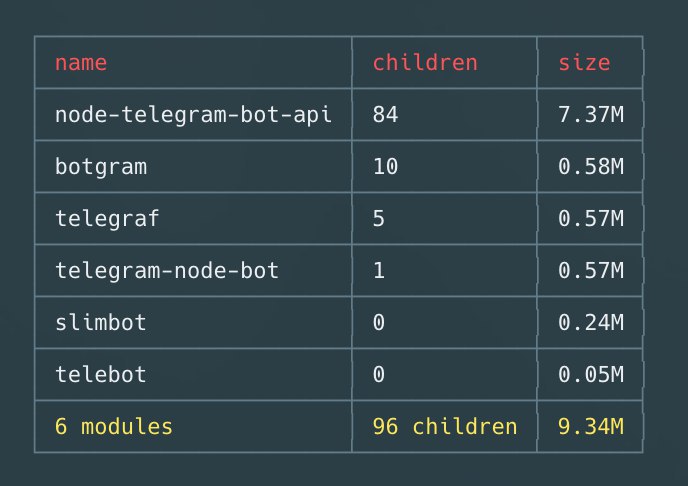Click the 'size' column header
This screenshot has height=486, width=688.
coord(584,63)
